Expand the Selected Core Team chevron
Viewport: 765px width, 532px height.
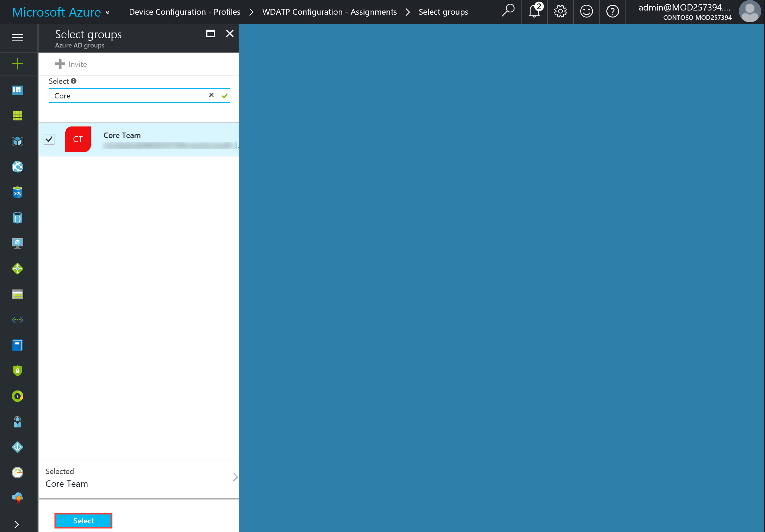(235, 477)
